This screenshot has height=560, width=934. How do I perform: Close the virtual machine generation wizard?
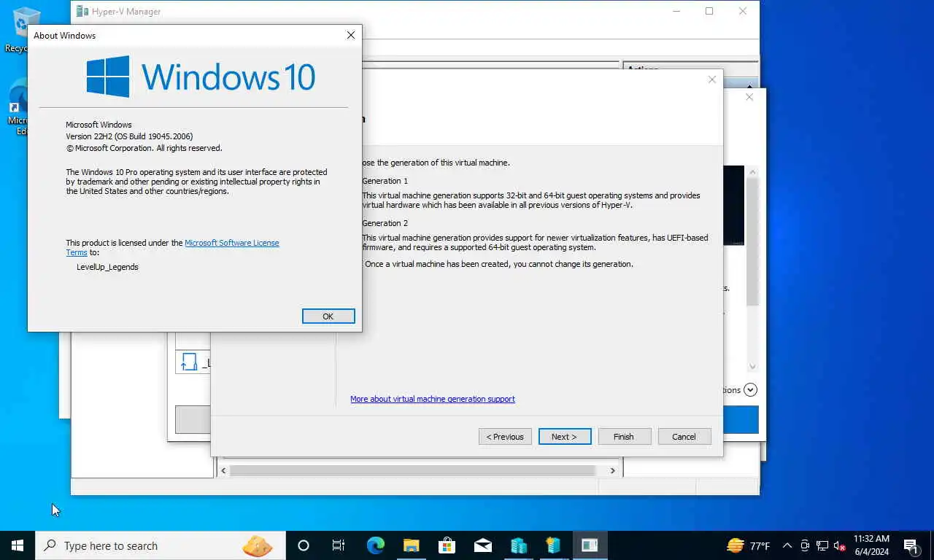712,79
